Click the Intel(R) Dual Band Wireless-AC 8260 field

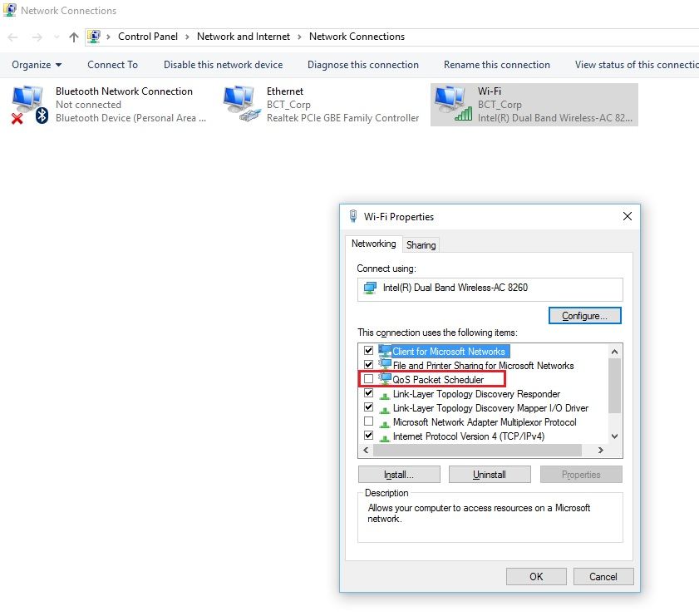[x=490, y=289]
